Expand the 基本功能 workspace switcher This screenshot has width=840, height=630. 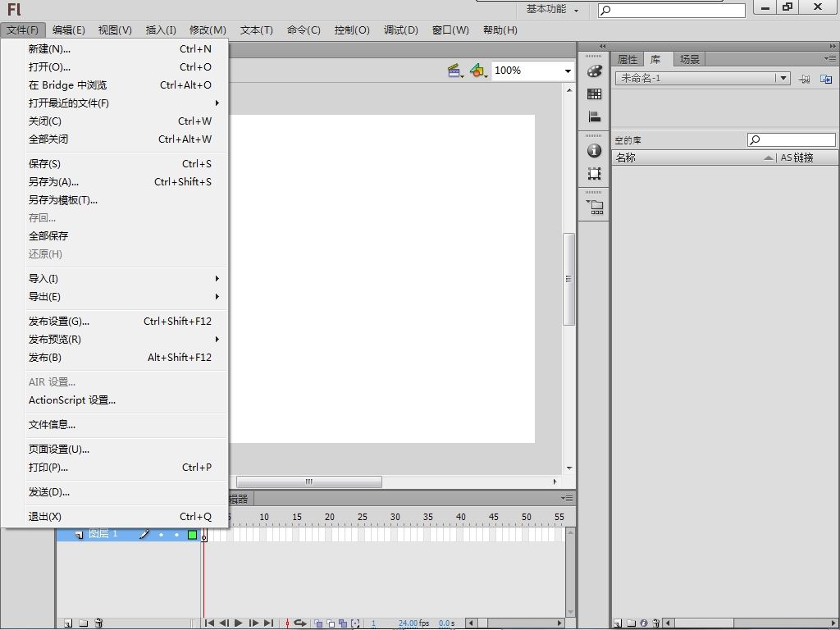(553, 10)
